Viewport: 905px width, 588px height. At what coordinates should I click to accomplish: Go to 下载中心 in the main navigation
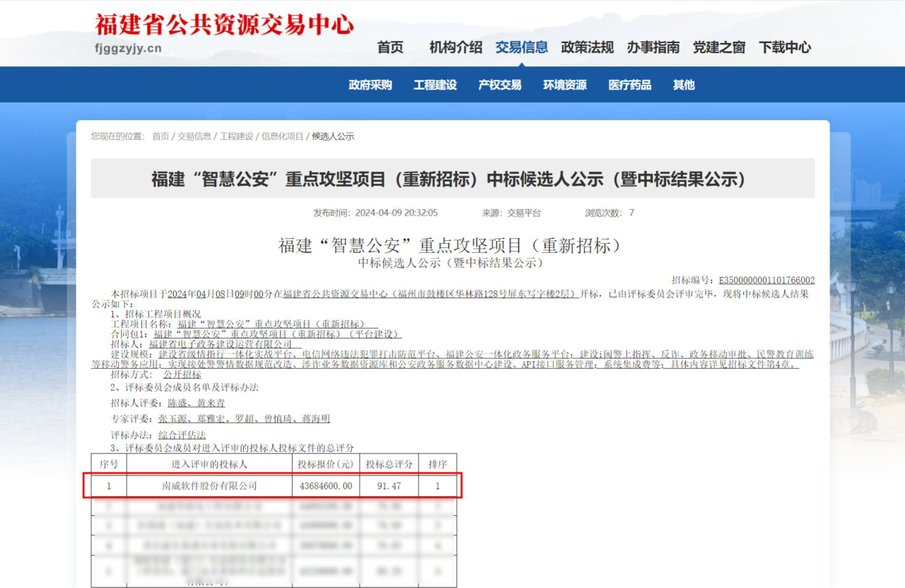pos(784,47)
